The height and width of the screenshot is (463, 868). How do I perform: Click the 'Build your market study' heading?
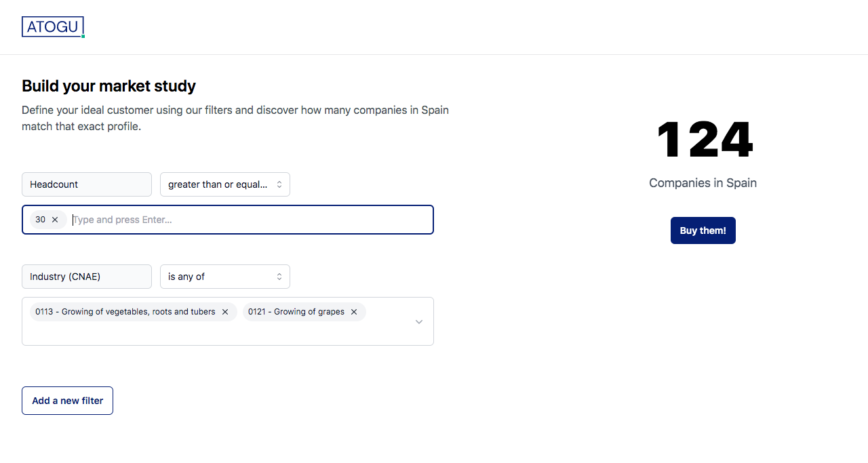[108, 86]
